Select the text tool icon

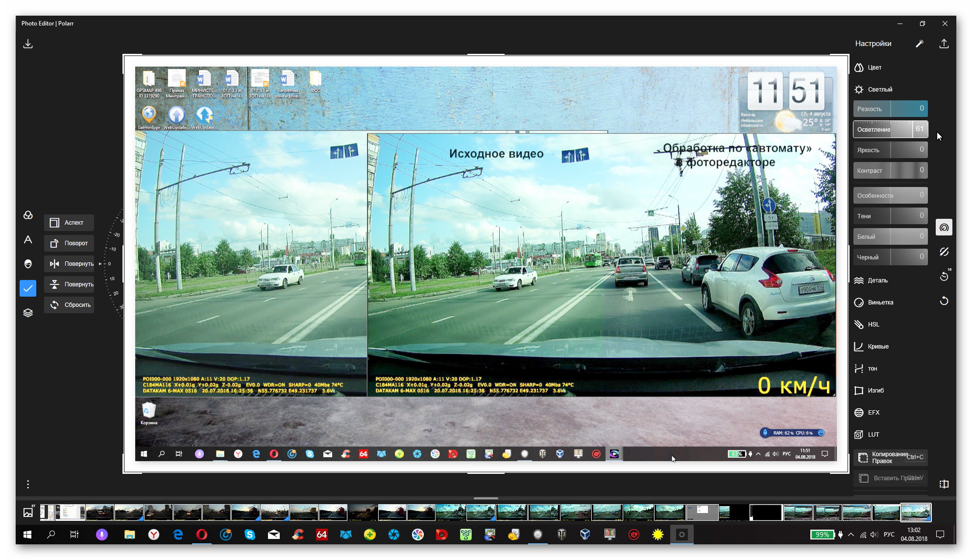28,239
